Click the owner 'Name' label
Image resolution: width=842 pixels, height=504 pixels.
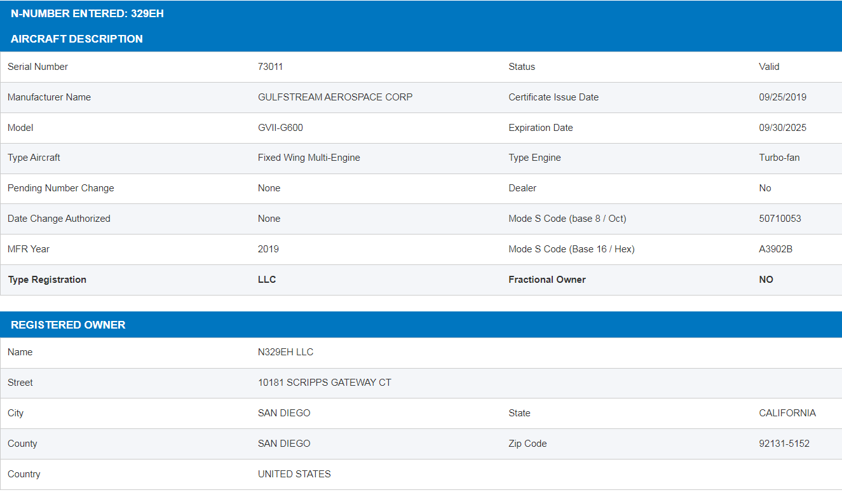[20, 352]
